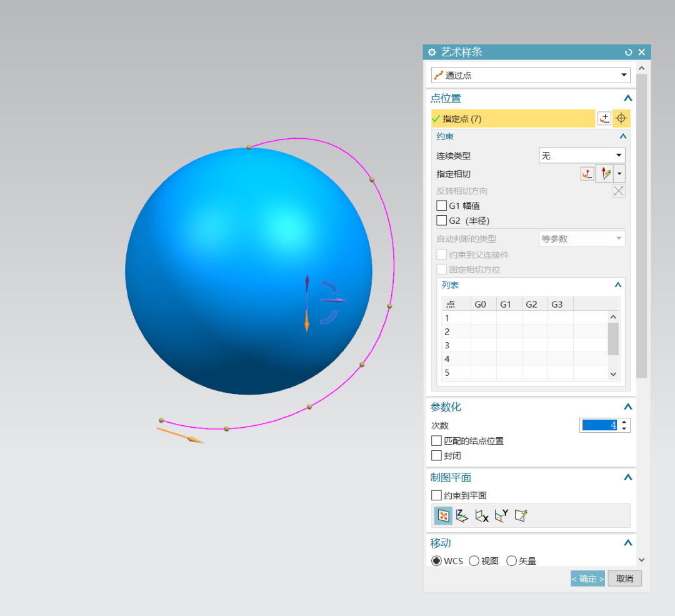Enable the 封闭 checkbox
The image size is (675, 616).
(436, 455)
